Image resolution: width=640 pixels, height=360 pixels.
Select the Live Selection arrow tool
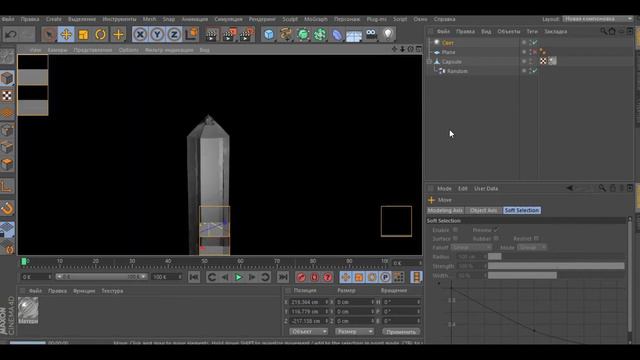[x=49, y=35]
